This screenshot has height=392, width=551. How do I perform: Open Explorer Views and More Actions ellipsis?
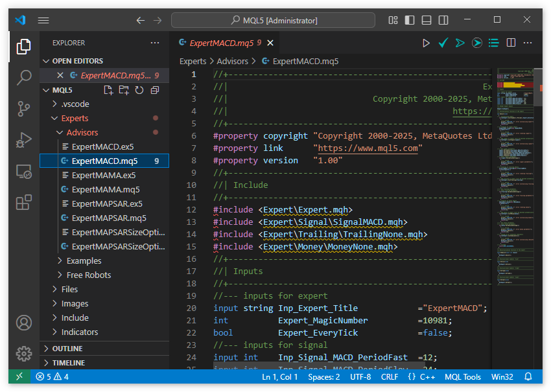tap(155, 43)
